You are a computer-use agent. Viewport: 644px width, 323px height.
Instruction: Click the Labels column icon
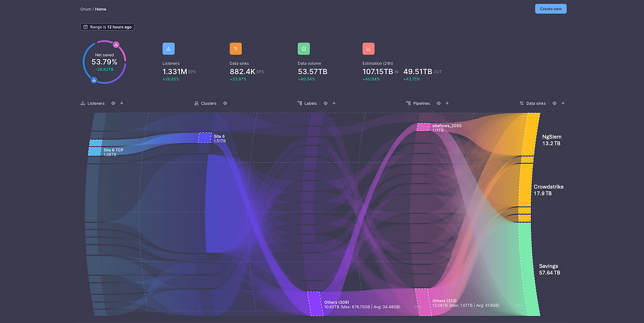tap(300, 103)
